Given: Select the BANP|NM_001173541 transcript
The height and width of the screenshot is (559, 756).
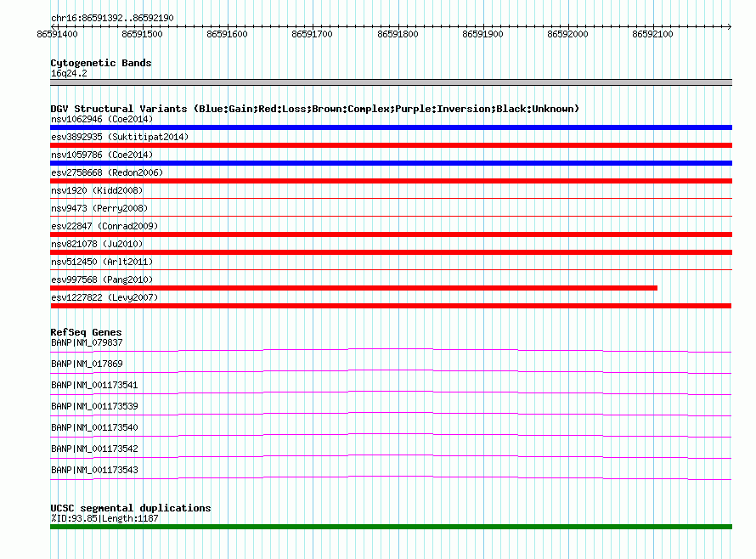Looking at the screenshot, I should coord(94,385).
